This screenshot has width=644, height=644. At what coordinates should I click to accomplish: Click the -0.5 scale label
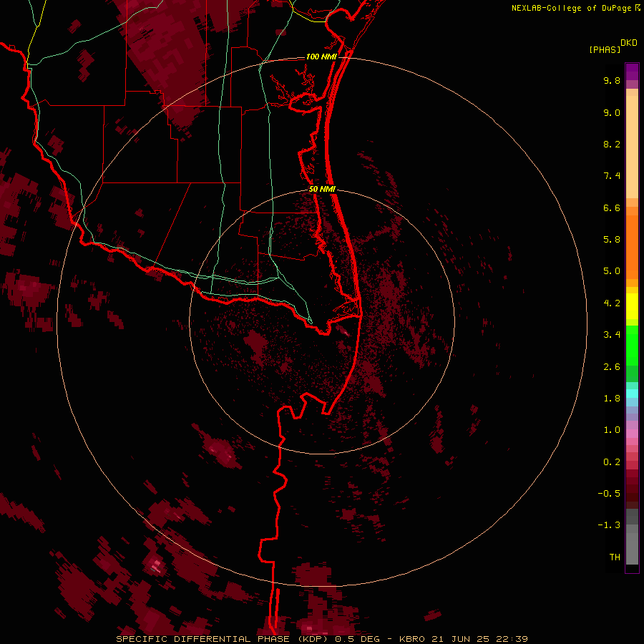tap(609, 494)
